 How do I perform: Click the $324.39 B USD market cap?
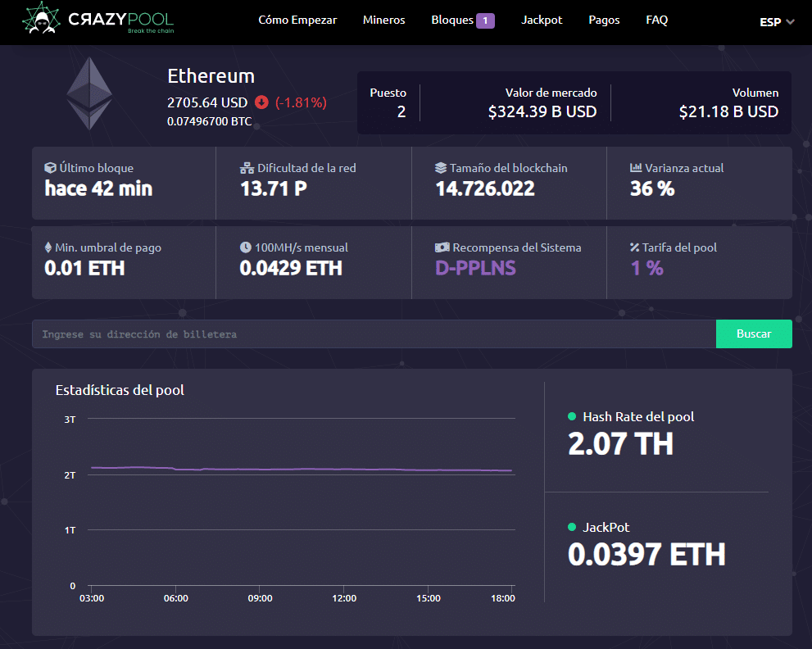(542, 112)
